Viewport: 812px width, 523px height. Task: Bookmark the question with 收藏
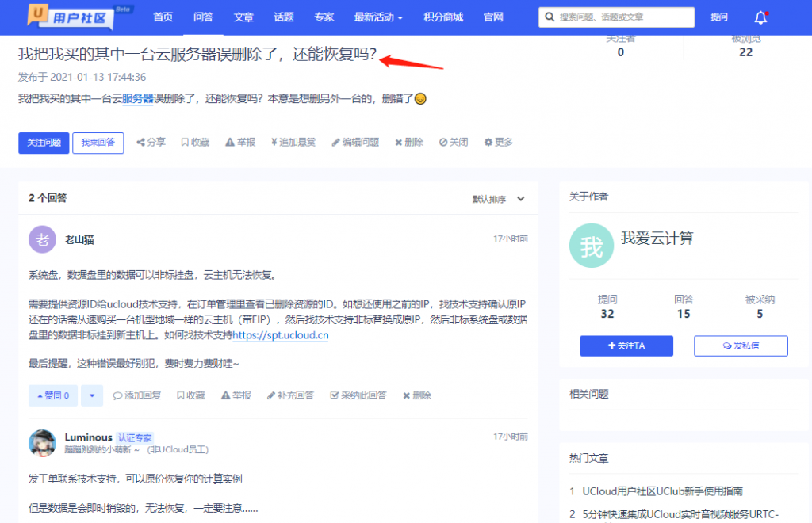pyautogui.click(x=195, y=143)
